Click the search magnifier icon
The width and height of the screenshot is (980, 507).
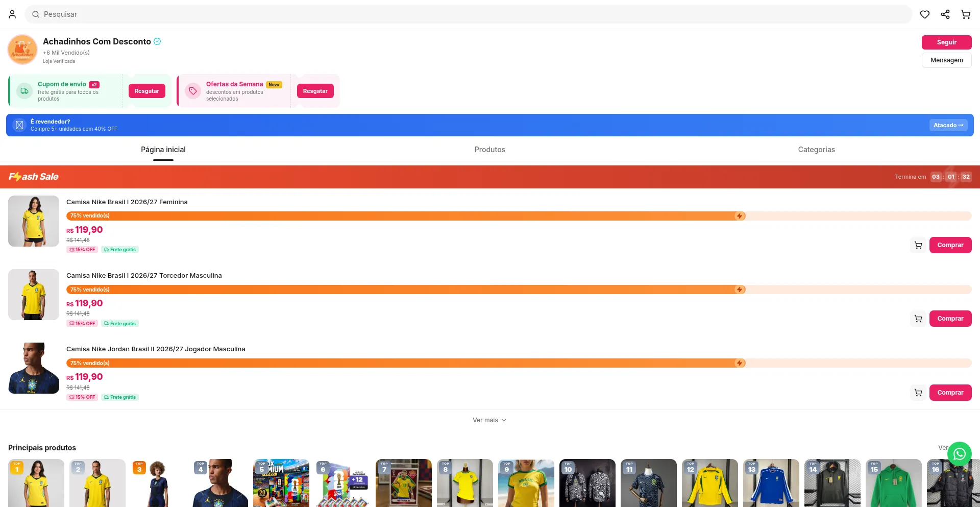pos(36,14)
